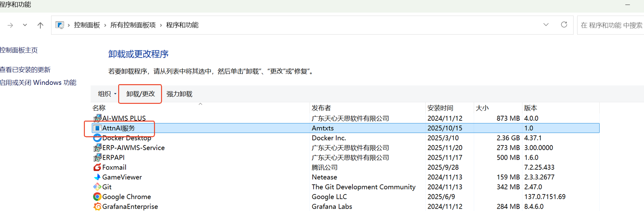Click The Git Development Community cell

(x=364, y=187)
